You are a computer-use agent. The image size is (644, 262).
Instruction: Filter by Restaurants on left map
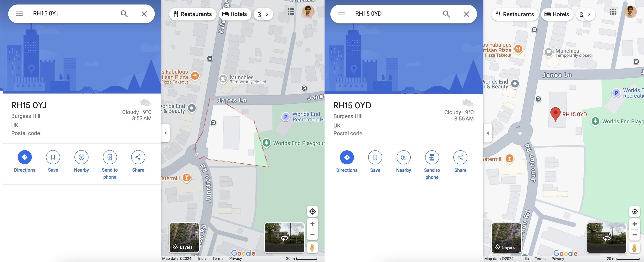193,14
